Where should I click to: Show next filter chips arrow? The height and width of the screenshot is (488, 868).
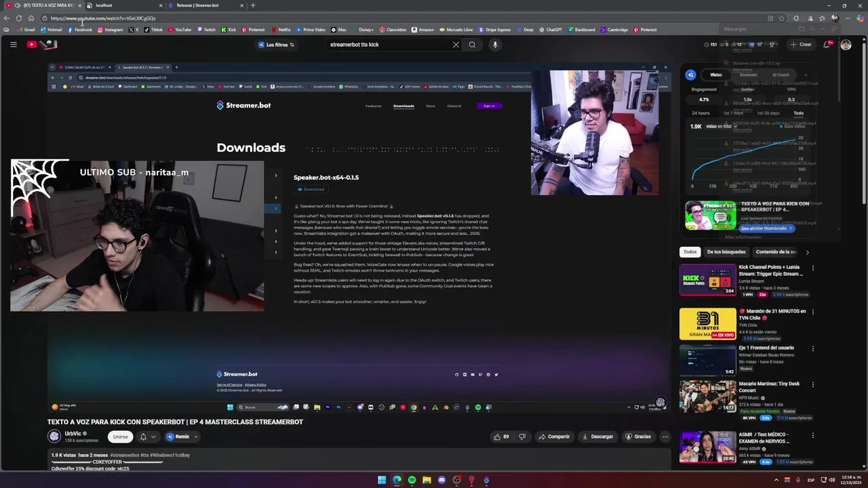[807, 252]
